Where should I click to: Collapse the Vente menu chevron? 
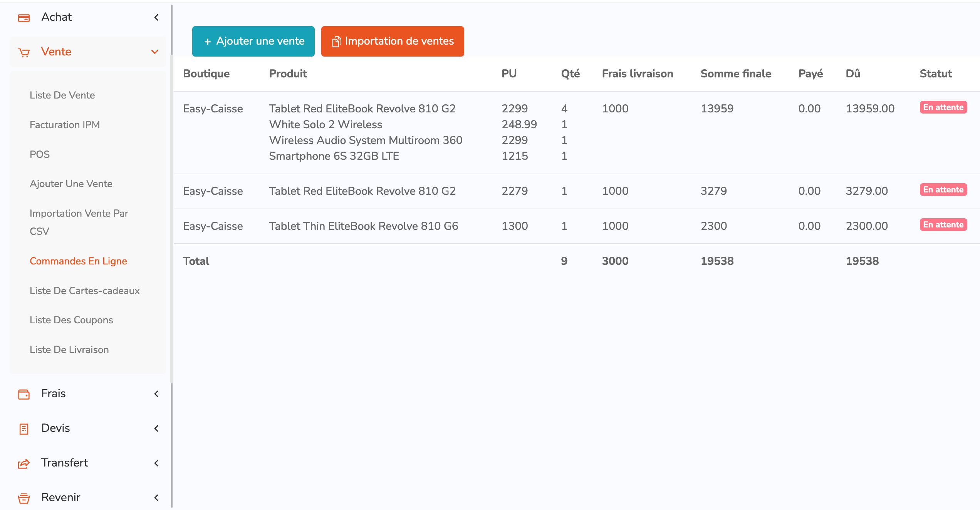[155, 52]
